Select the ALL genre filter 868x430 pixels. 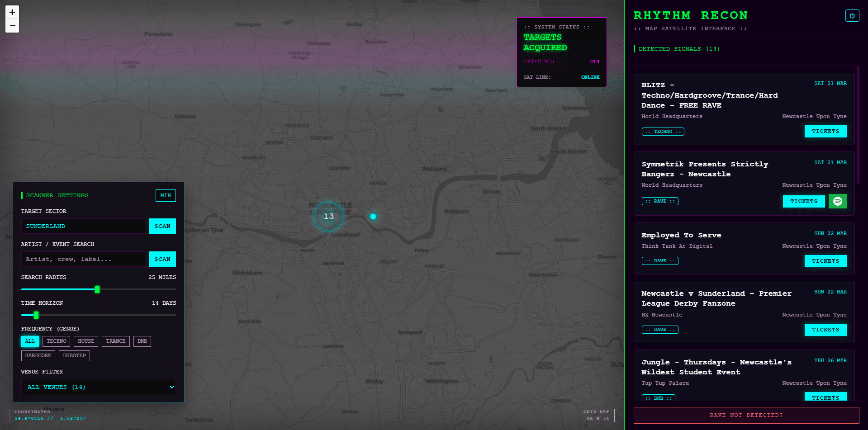point(30,341)
